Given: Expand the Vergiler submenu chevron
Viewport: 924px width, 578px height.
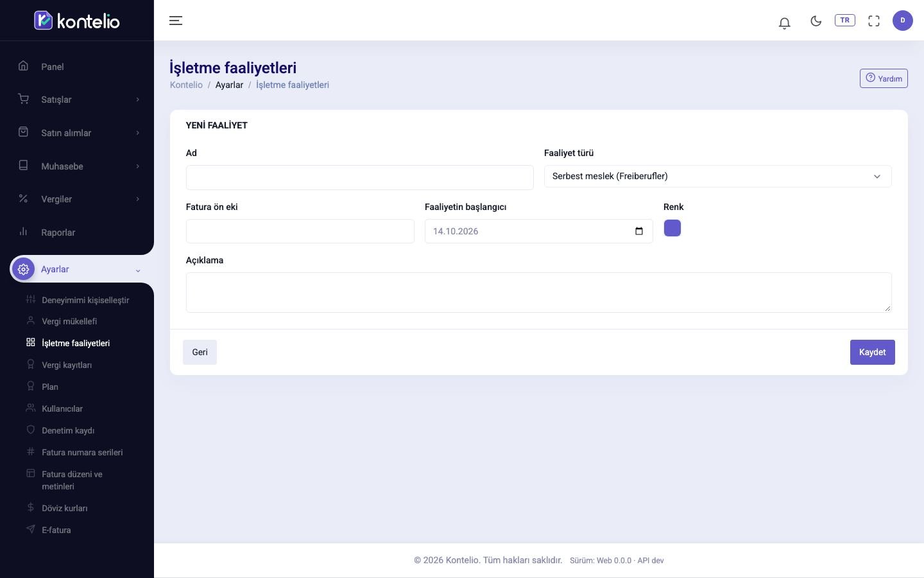Looking at the screenshot, I should pos(137,199).
